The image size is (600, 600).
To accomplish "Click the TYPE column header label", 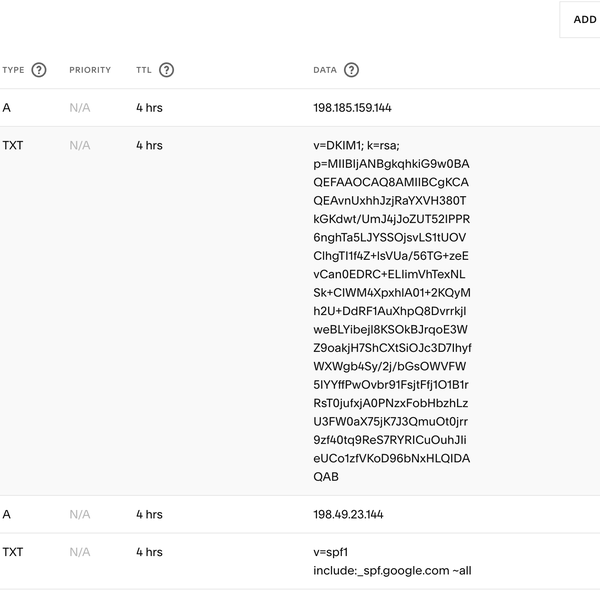I will click(13, 70).
